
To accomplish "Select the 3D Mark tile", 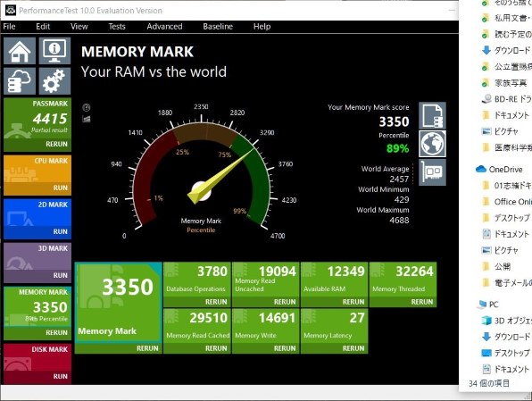I will [x=37, y=263].
